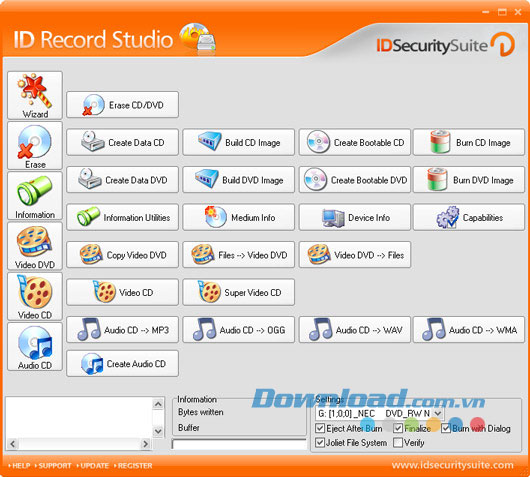Open Medium Info
The width and height of the screenshot is (530, 477).
click(239, 217)
